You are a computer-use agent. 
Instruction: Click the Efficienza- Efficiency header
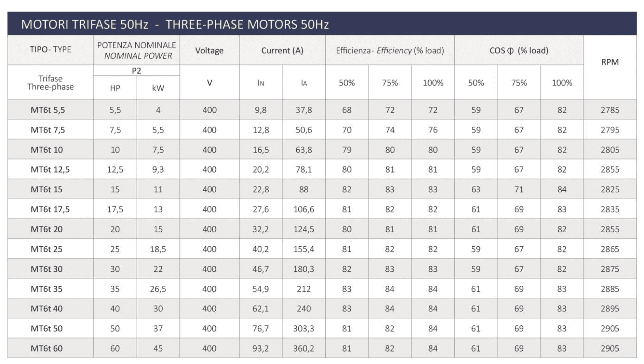(x=390, y=50)
